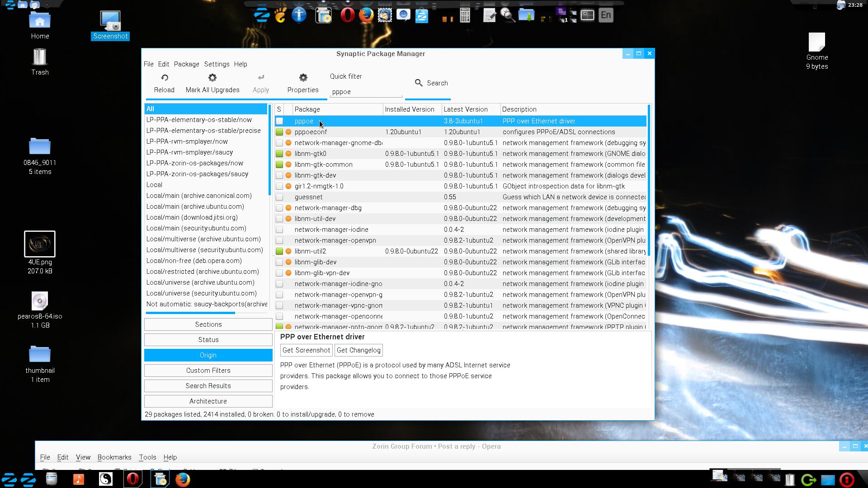Open the Settings menu
Image resolution: width=868 pixels, height=488 pixels.
point(217,64)
